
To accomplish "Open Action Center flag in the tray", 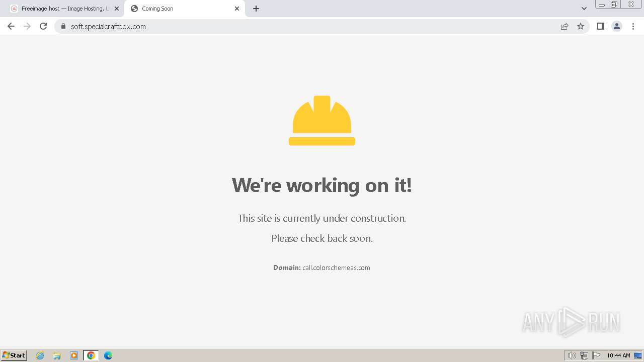I will (x=596, y=355).
